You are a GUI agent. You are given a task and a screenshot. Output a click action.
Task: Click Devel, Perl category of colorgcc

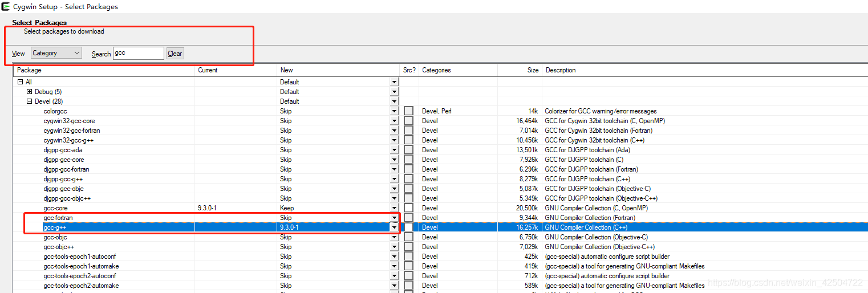[x=437, y=111]
